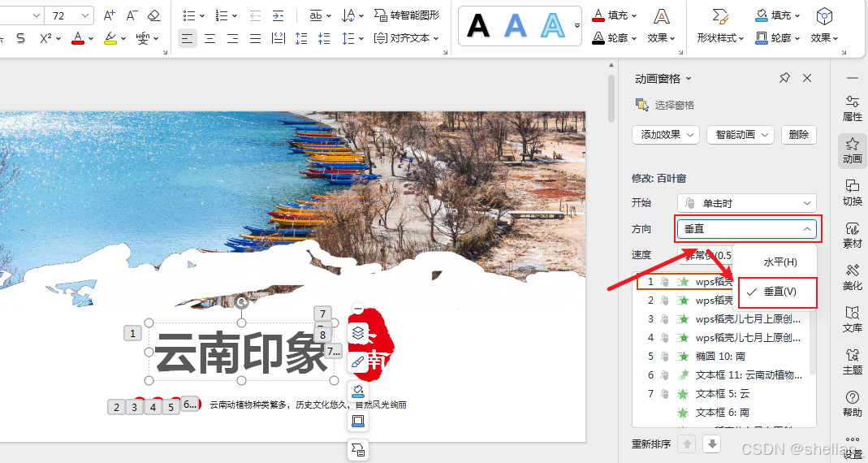Image resolution: width=868 pixels, height=463 pixels.
Task: Open 属性 properties sidebar tab
Action: coord(852,108)
